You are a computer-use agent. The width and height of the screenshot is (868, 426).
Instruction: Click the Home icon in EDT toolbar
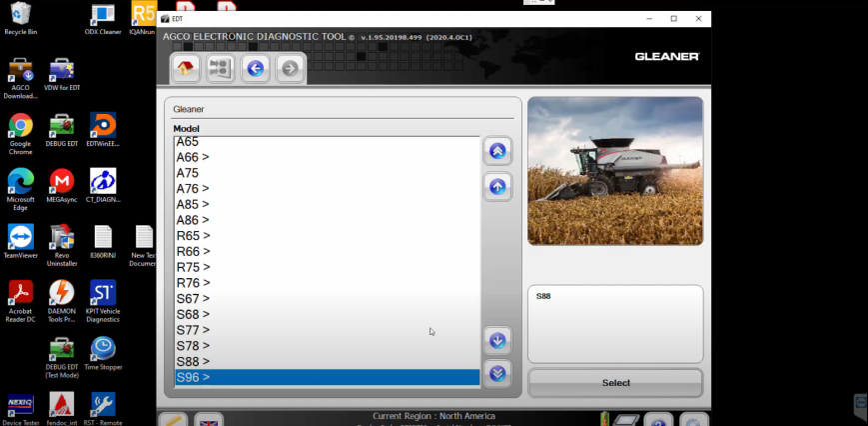click(x=185, y=68)
